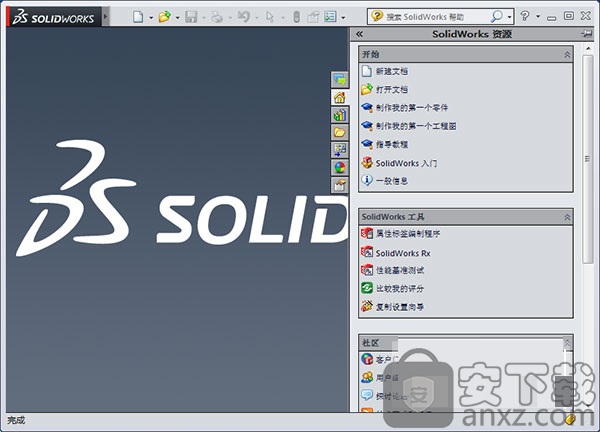Open SolidWorks 入门 link
600x432 pixels.
coord(406,163)
